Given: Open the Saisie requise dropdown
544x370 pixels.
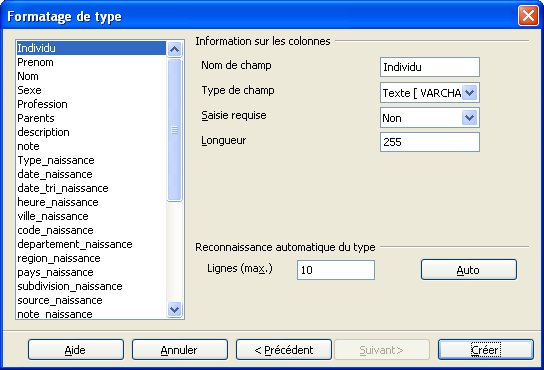Looking at the screenshot, I should (x=470, y=118).
